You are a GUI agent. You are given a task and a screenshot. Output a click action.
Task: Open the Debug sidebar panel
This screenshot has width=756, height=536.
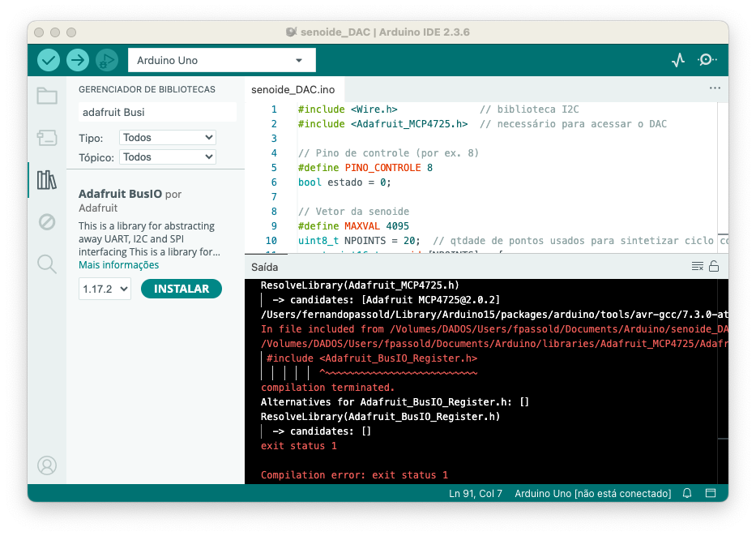(47, 222)
